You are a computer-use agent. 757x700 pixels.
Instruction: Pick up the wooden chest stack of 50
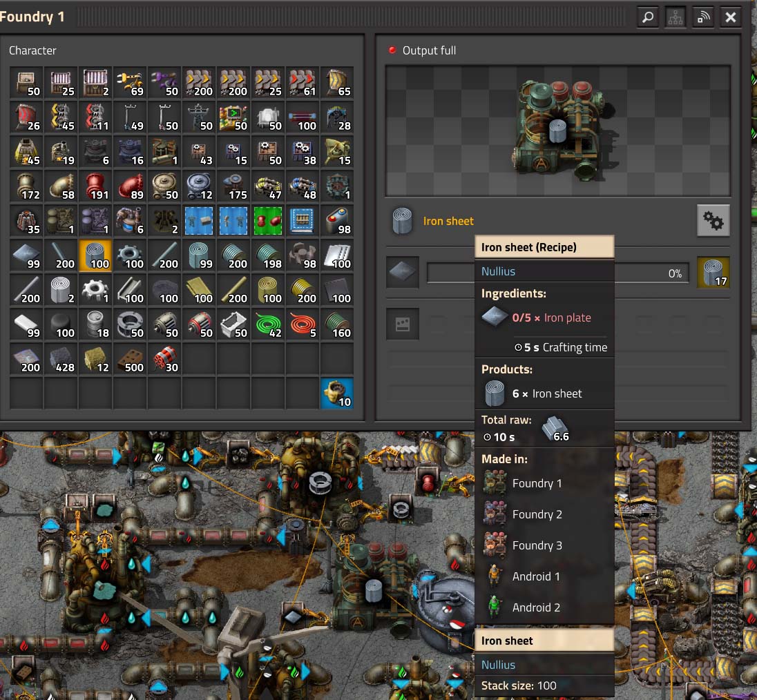[x=26, y=83]
